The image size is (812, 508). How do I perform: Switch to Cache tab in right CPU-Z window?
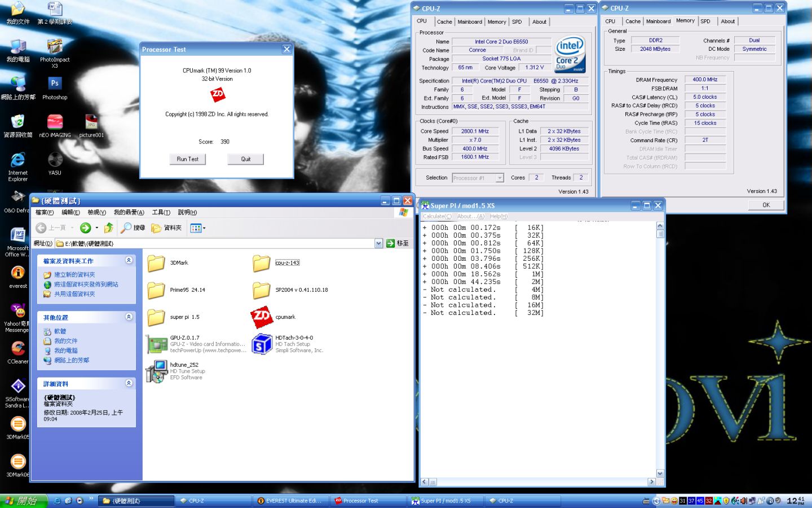pos(633,21)
